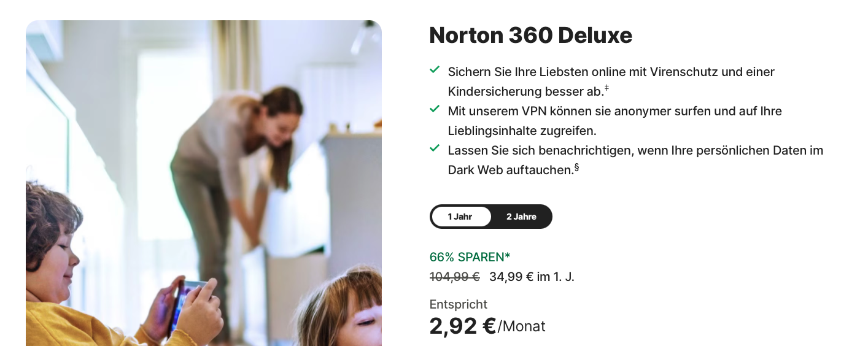Click the blonde child at the photo's bottom
Image resolution: width=868 pixels, height=346 pixels.
[x=344, y=310]
